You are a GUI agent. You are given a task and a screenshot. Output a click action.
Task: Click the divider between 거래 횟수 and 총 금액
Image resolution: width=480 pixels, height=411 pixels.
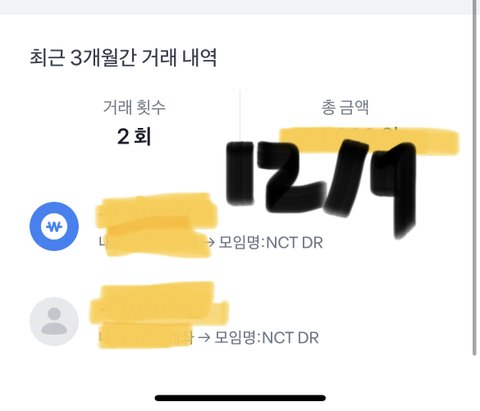pyautogui.click(x=240, y=115)
